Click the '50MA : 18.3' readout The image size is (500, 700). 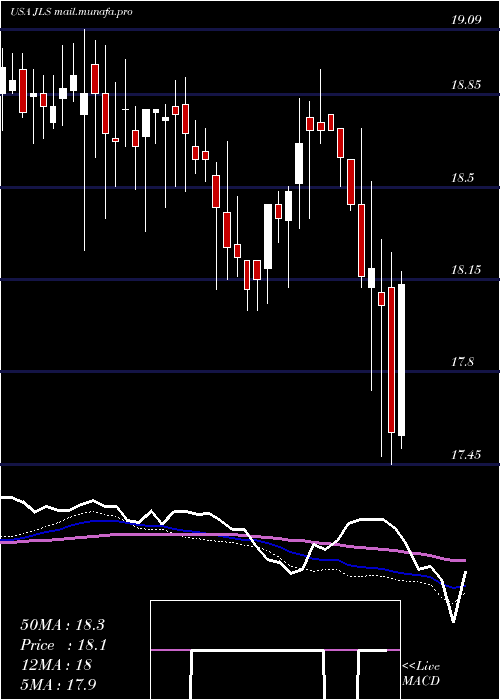click(x=62, y=625)
